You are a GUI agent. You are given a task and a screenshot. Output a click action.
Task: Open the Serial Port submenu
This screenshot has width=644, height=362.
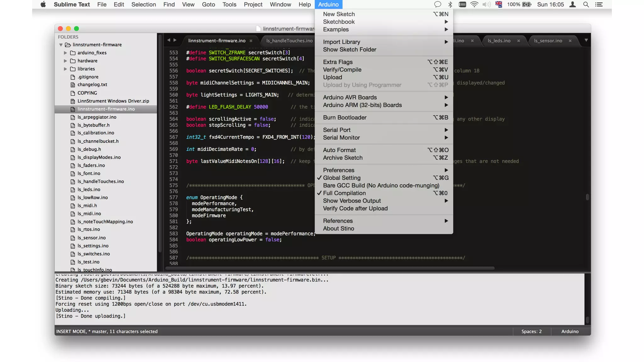point(336,130)
